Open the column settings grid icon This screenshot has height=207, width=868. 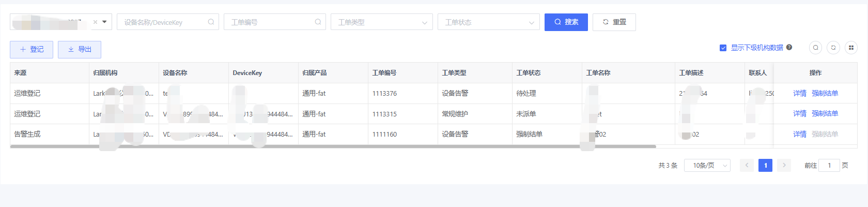(851, 48)
